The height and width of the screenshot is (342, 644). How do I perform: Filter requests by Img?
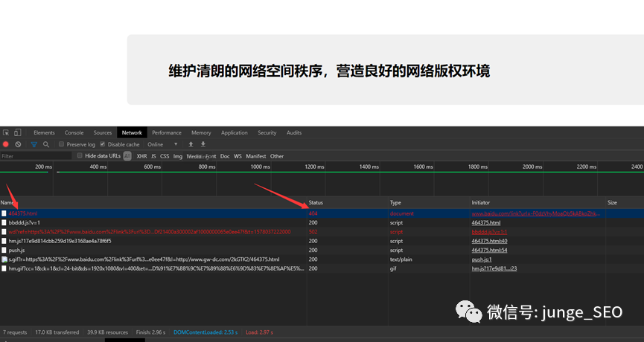coord(177,156)
